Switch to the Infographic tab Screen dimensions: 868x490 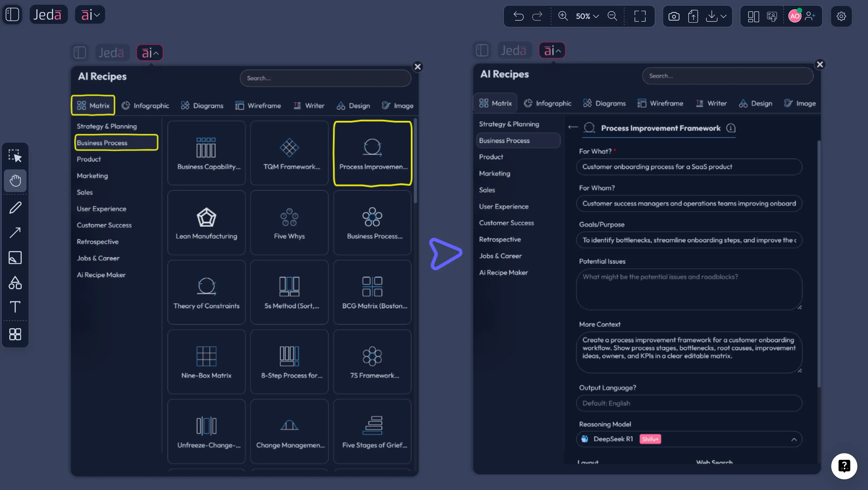[145, 106]
